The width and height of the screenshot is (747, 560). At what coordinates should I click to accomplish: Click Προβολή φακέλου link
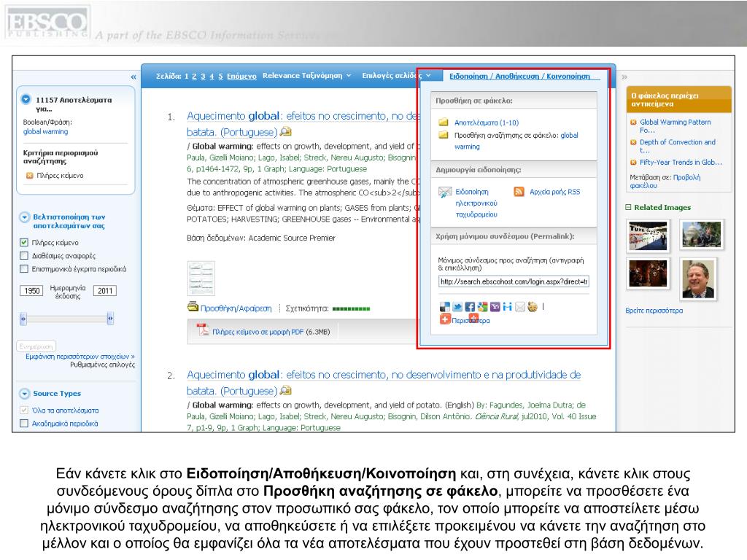(665, 182)
